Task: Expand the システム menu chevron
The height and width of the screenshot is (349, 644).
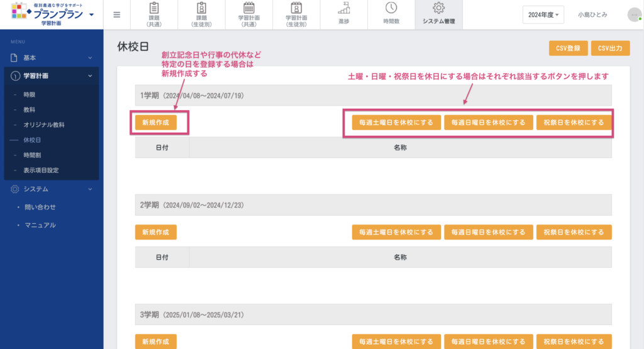Action: (90, 189)
